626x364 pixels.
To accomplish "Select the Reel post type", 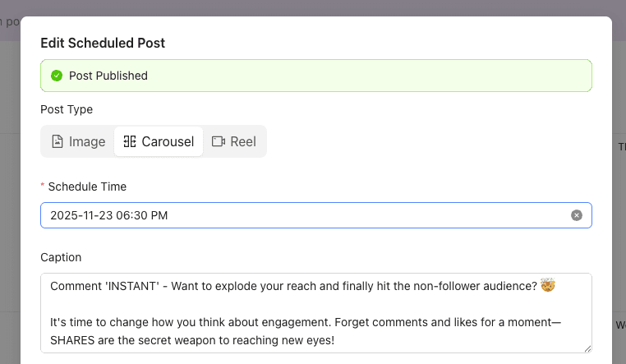I will (x=234, y=141).
